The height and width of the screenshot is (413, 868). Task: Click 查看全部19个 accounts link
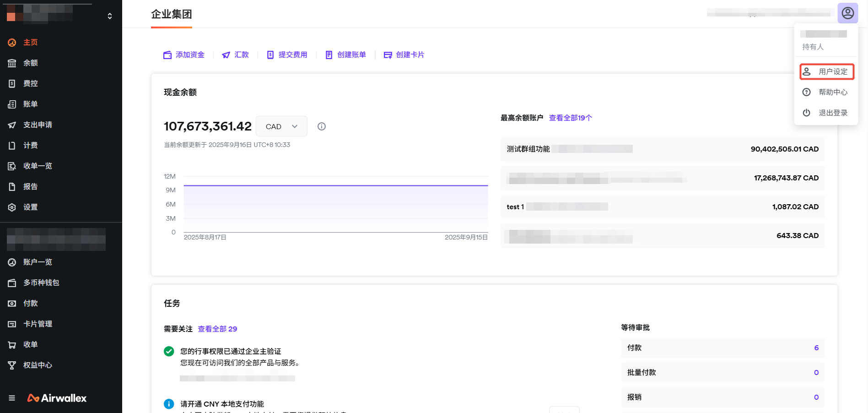570,118
